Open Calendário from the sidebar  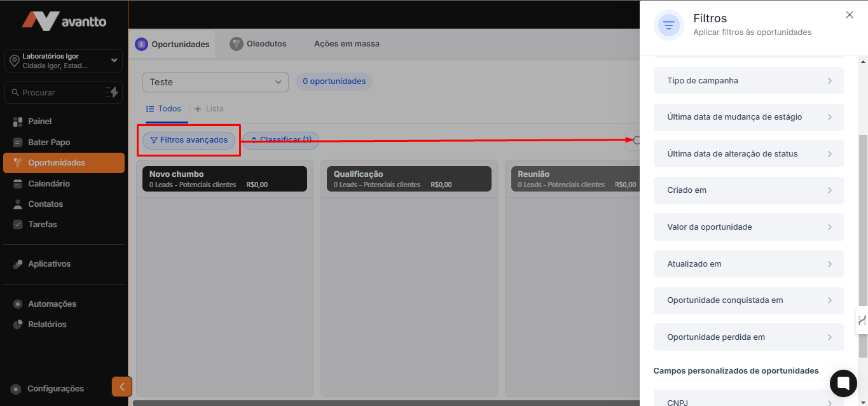[x=49, y=184]
